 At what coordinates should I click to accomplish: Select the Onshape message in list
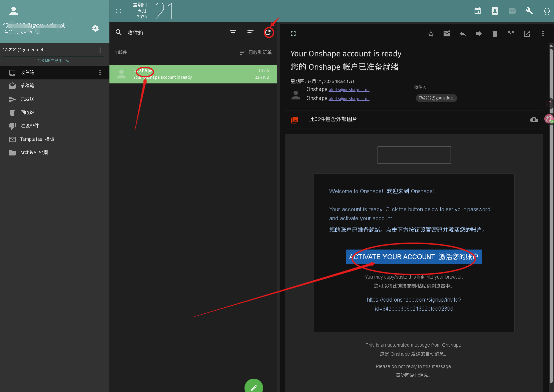tap(193, 74)
